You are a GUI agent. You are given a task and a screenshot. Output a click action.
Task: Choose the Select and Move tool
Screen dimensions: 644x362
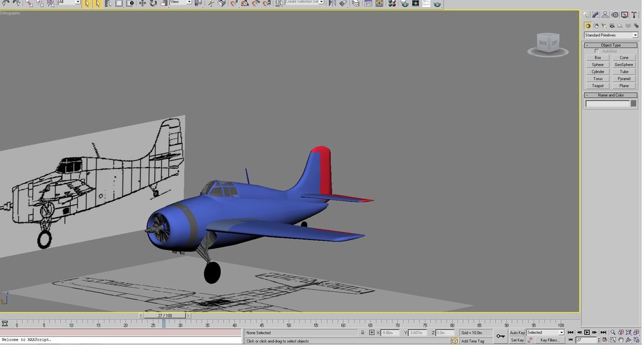[x=142, y=3]
